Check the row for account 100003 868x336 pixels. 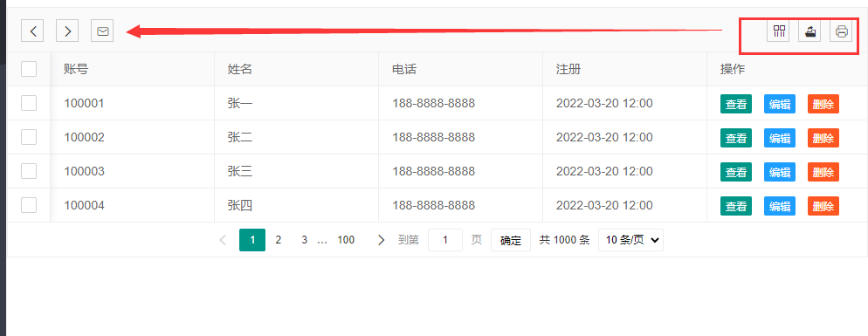tap(29, 171)
